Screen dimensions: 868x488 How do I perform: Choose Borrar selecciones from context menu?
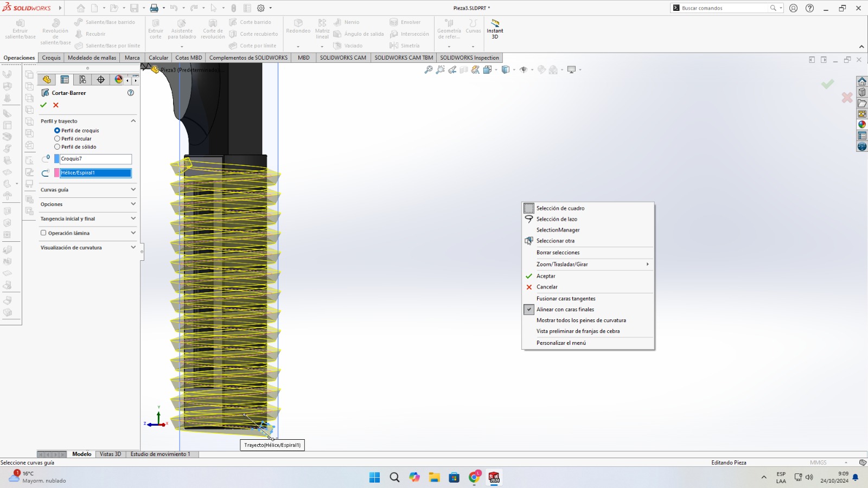pos(558,253)
